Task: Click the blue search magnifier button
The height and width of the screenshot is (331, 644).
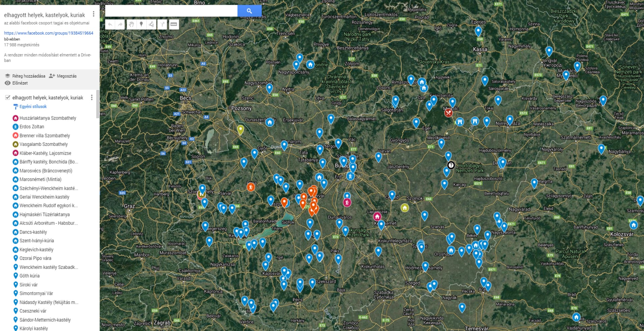Action: click(x=249, y=11)
